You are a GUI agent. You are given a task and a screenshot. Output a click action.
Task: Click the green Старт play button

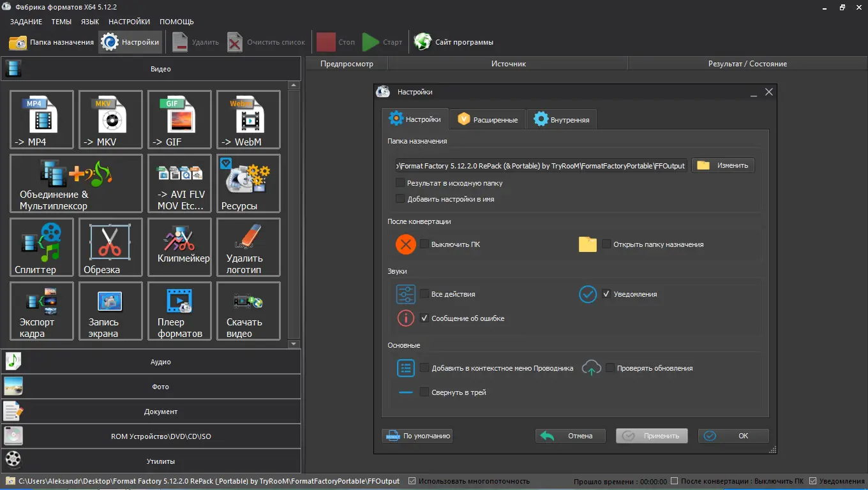(382, 42)
